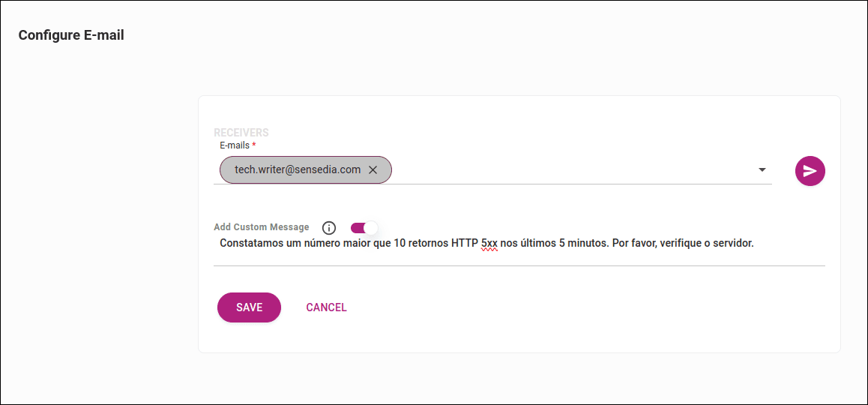This screenshot has height=405, width=868.
Task: Click 'HTTP' in the custom message text
Action: [x=464, y=244]
